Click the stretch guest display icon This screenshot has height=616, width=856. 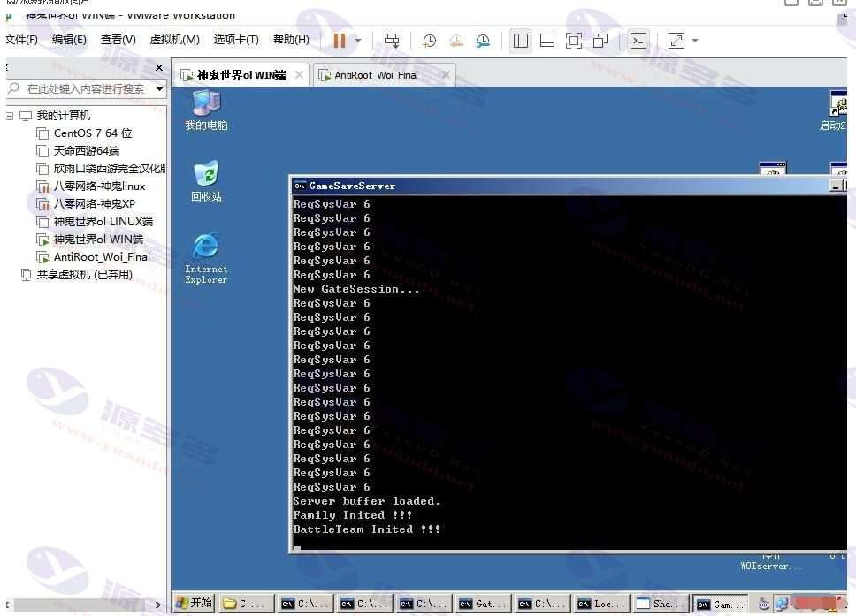(676, 41)
